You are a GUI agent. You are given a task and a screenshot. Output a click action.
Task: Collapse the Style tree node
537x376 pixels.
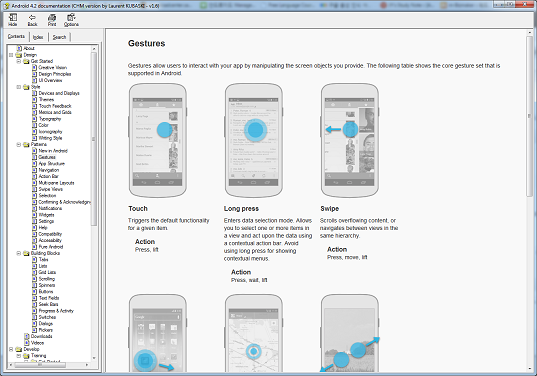tap(18, 87)
